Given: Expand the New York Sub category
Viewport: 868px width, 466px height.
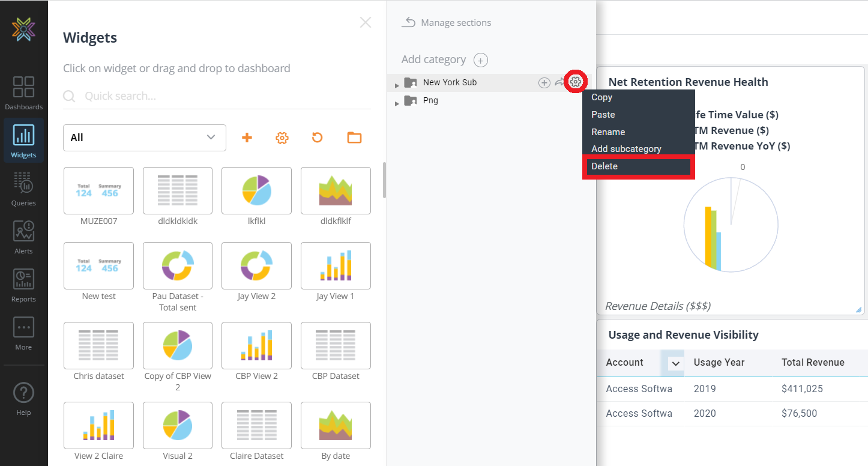Looking at the screenshot, I should 397,85.
